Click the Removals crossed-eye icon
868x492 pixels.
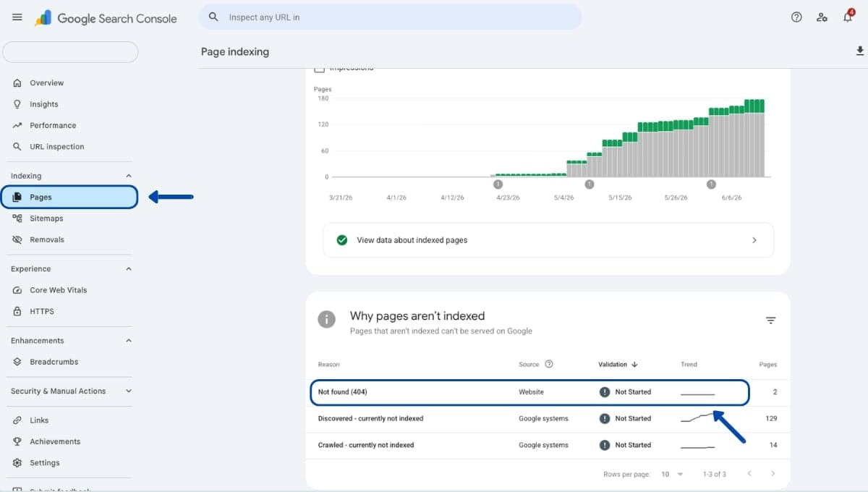pyautogui.click(x=17, y=239)
